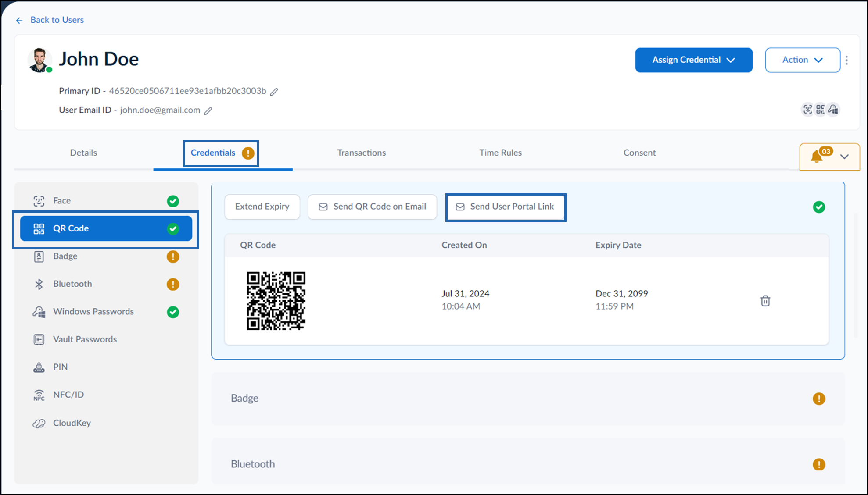Click the Expiry Date column header
The height and width of the screenshot is (495, 868).
pyautogui.click(x=618, y=245)
